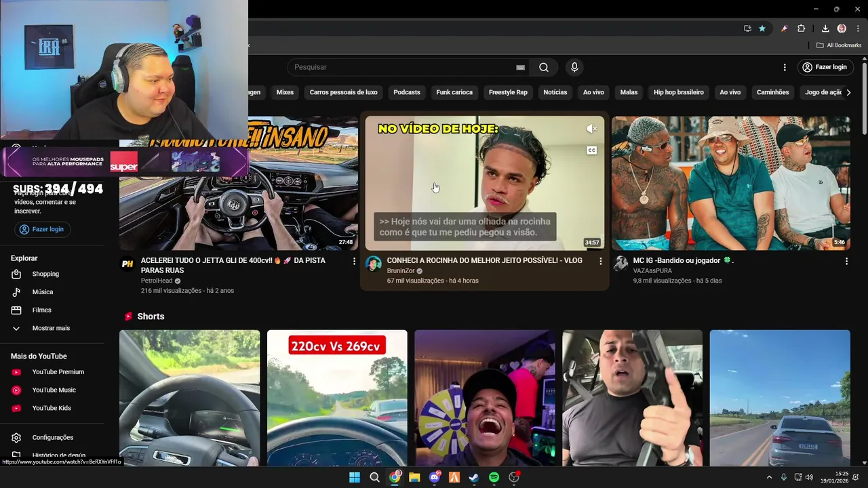Unmute the preview video speaker icon
868x488 pixels.
click(591, 129)
